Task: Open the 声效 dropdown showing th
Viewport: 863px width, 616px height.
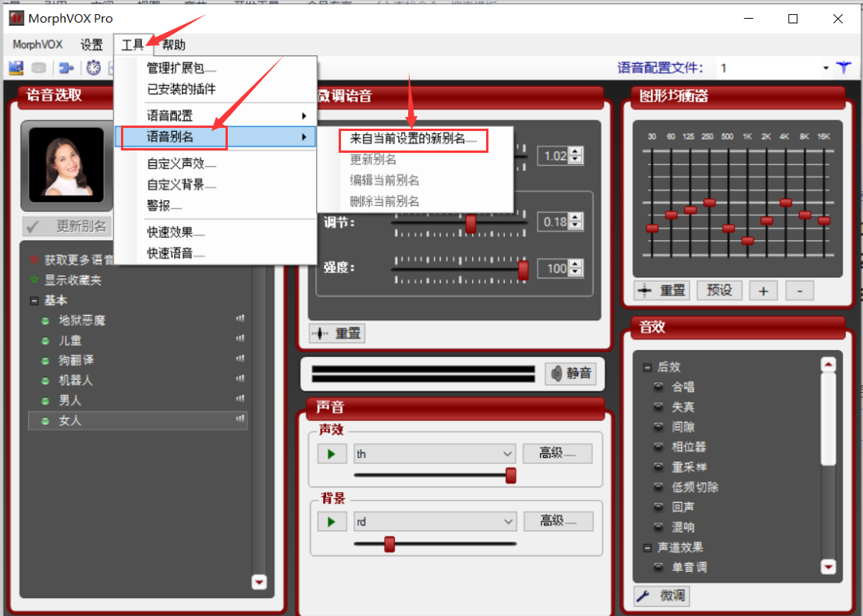Action: tap(435, 454)
